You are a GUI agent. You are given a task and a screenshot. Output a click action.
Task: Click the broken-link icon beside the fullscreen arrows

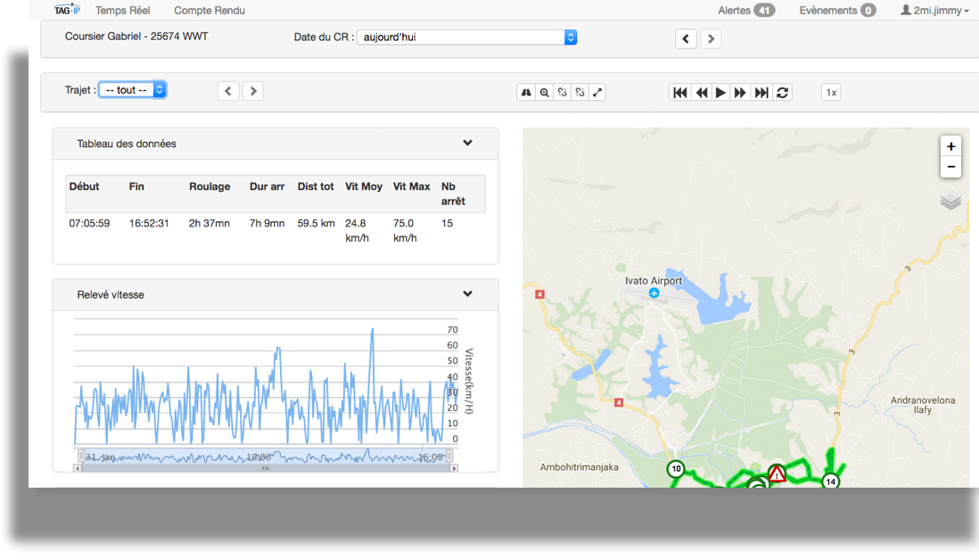coord(580,93)
